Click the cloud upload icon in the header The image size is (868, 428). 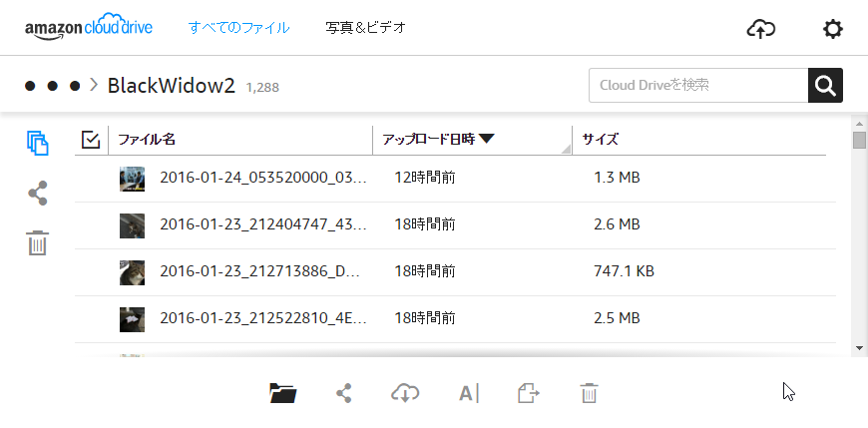(x=760, y=28)
